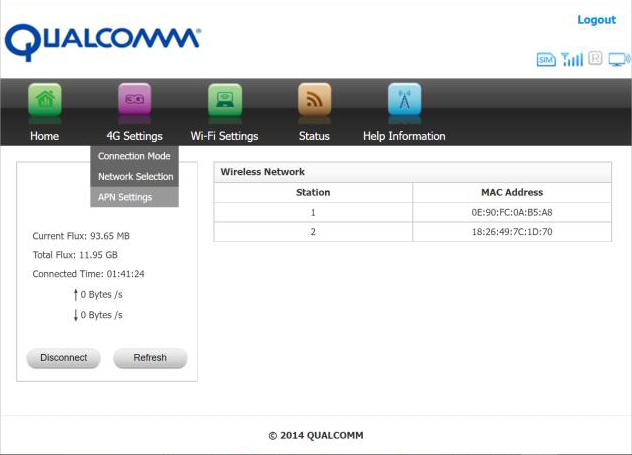Select Network Selection from the dropdown

coord(134,177)
